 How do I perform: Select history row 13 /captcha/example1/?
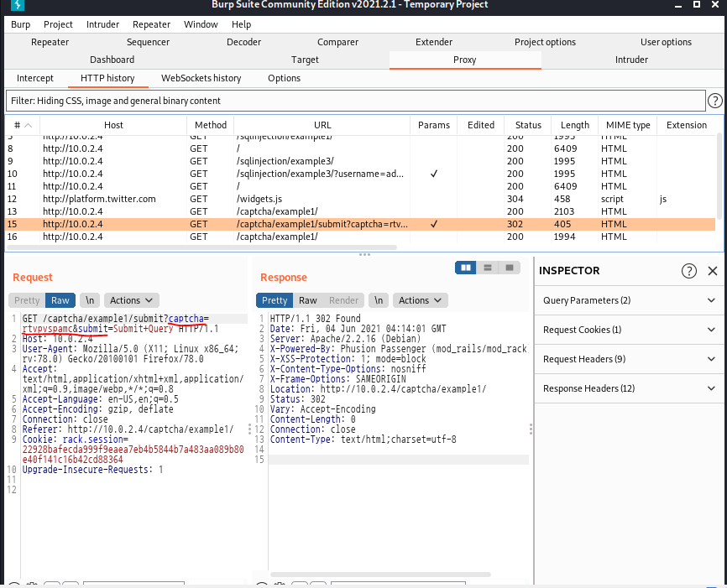[361, 211]
